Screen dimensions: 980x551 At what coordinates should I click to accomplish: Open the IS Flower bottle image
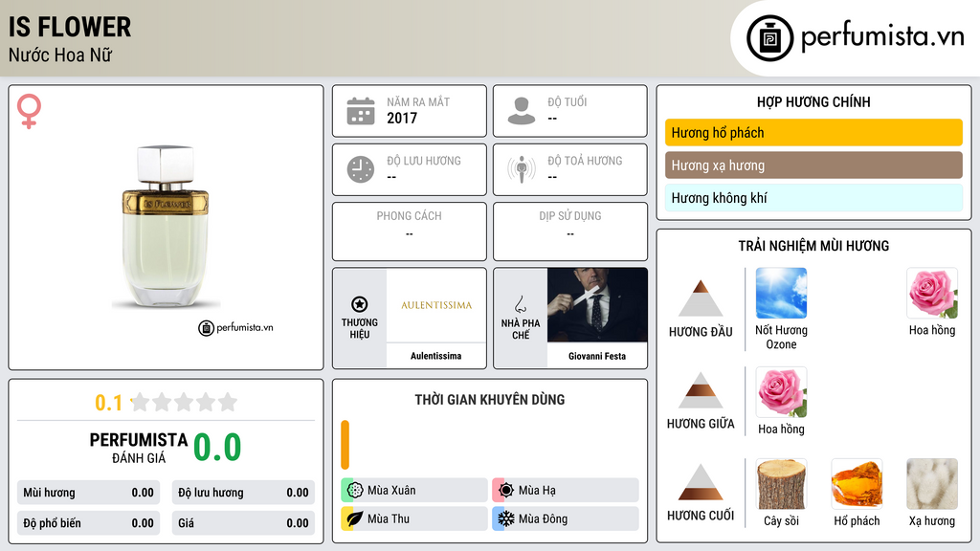click(166, 227)
